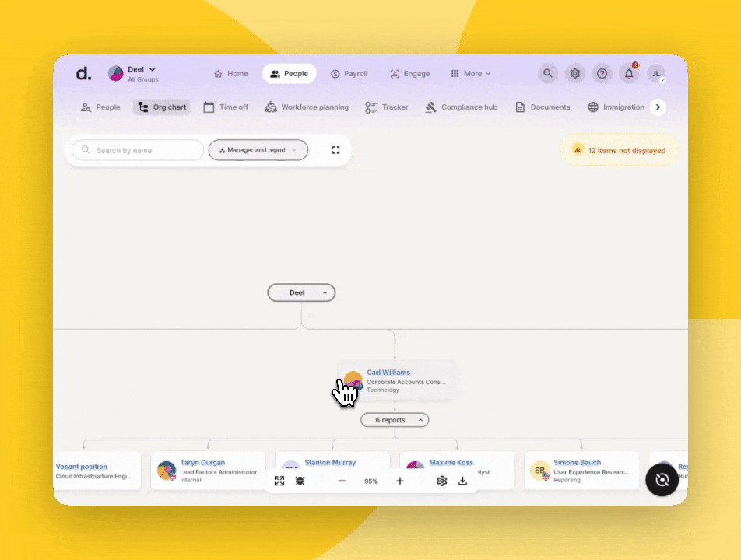
Task: Zoom out with the minus icon
Action: click(x=342, y=481)
